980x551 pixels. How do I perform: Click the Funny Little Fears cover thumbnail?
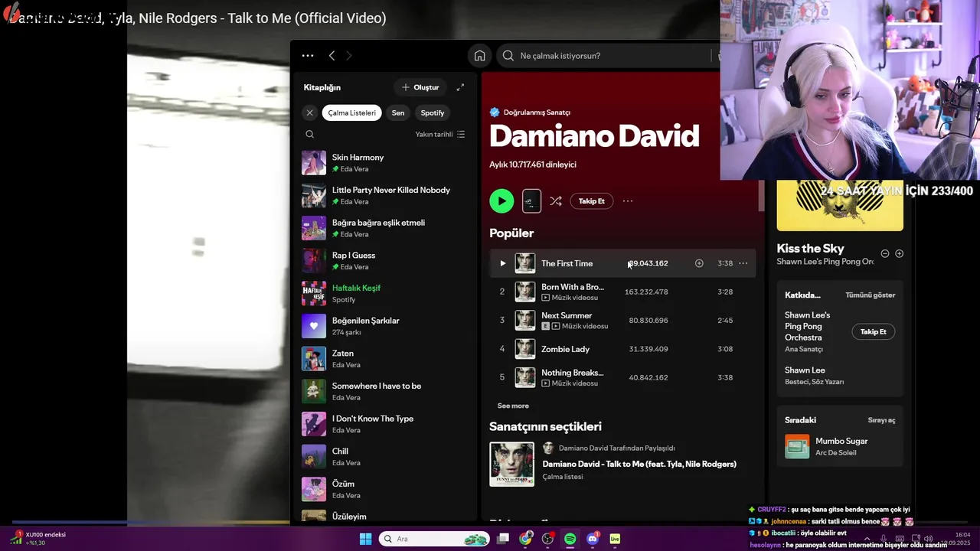[512, 465]
